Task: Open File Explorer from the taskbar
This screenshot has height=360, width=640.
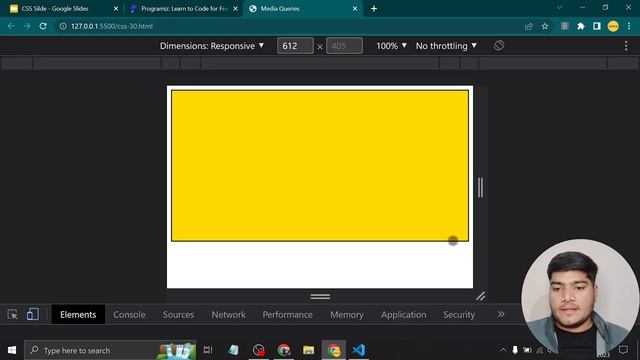Action: point(309,350)
